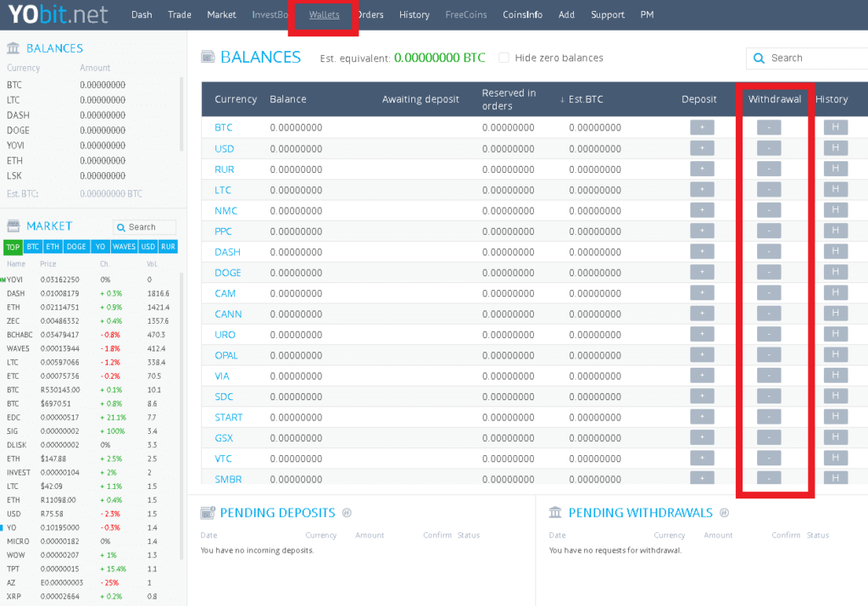Open CANN history H button
This screenshot has width=868, height=606.
click(x=835, y=314)
